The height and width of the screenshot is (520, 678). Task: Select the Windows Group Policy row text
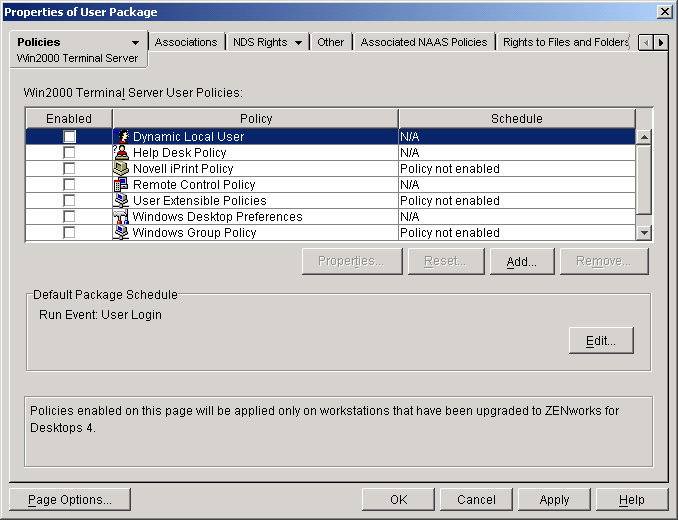(x=195, y=233)
